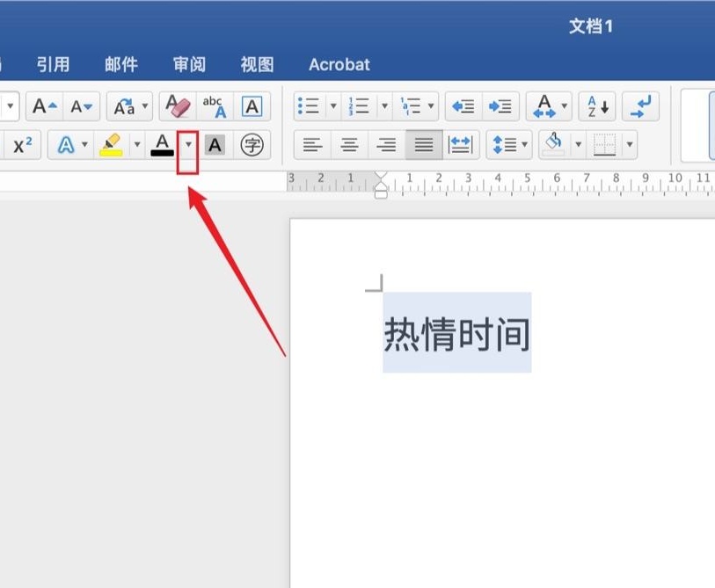The width and height of the screenshot is (715, 588).
Task: Toggle superscript x² formatting
Action: point(23,145)
